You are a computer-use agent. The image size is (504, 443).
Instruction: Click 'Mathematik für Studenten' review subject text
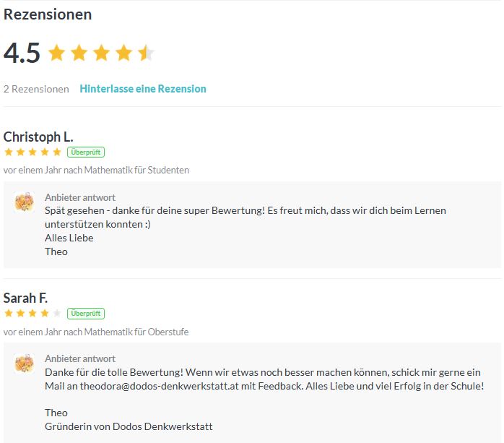click(x=136, y=170)
